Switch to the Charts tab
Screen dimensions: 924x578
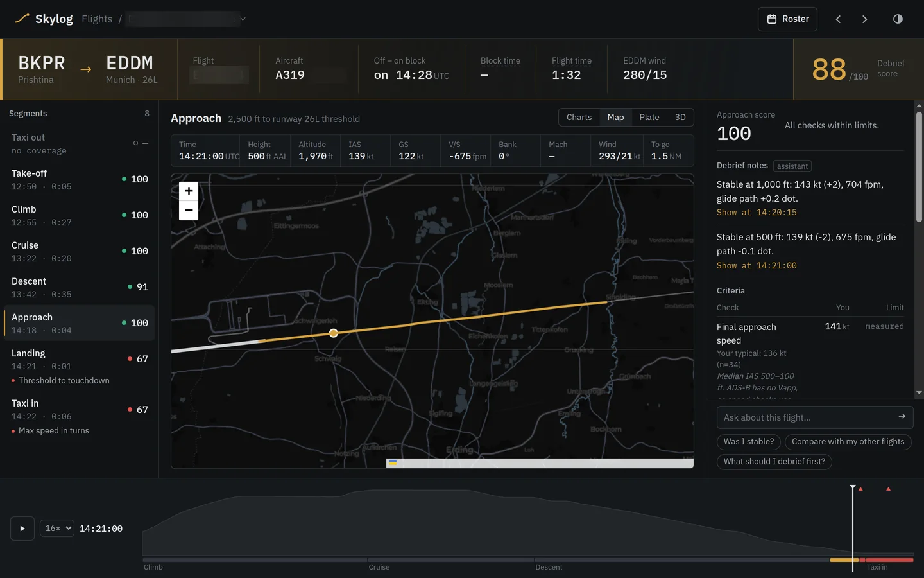pos(579,117)
